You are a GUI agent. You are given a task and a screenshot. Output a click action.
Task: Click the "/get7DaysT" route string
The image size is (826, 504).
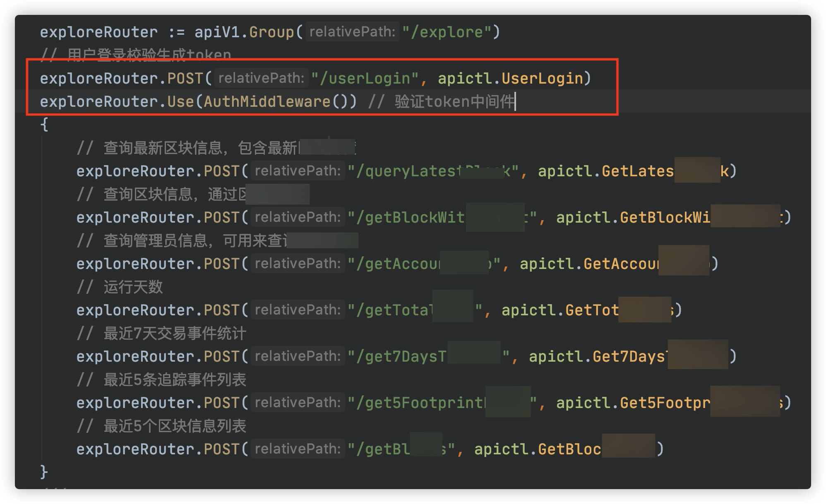pyautogui.click(x=398, y=357)
